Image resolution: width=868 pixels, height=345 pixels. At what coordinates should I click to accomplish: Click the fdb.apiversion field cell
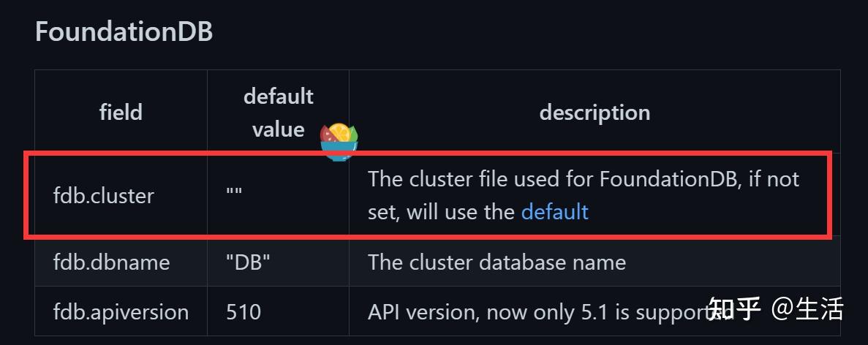coord(121,312)
